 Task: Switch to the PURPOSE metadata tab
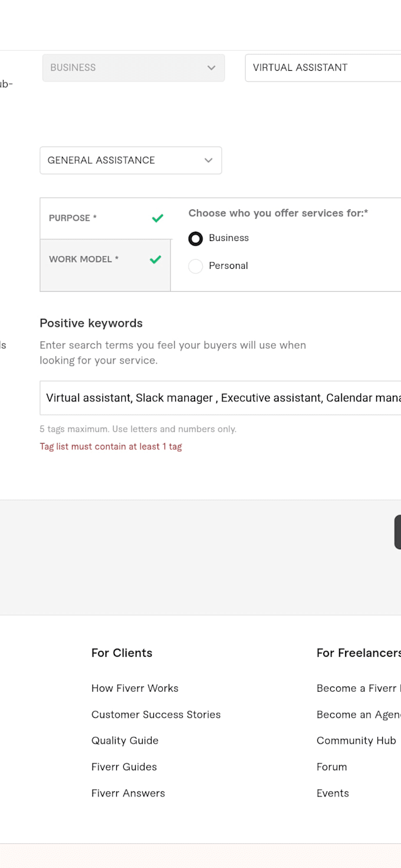pos(106,219)
